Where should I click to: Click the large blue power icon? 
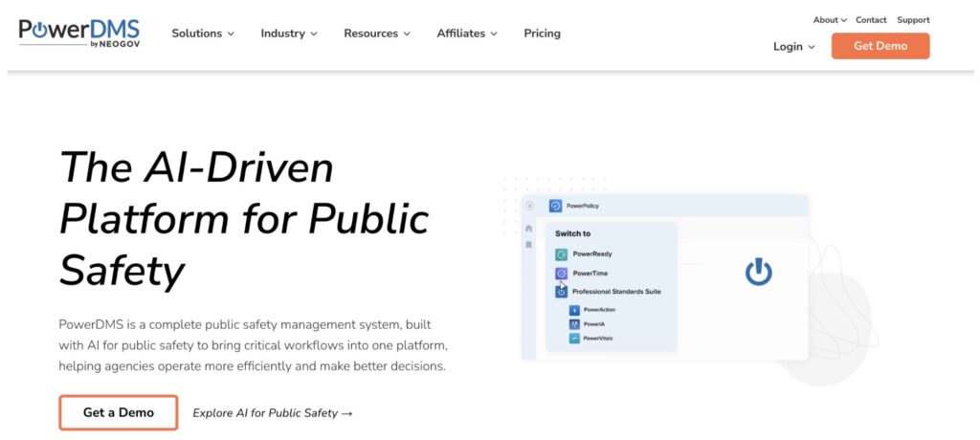pos(758,273)
